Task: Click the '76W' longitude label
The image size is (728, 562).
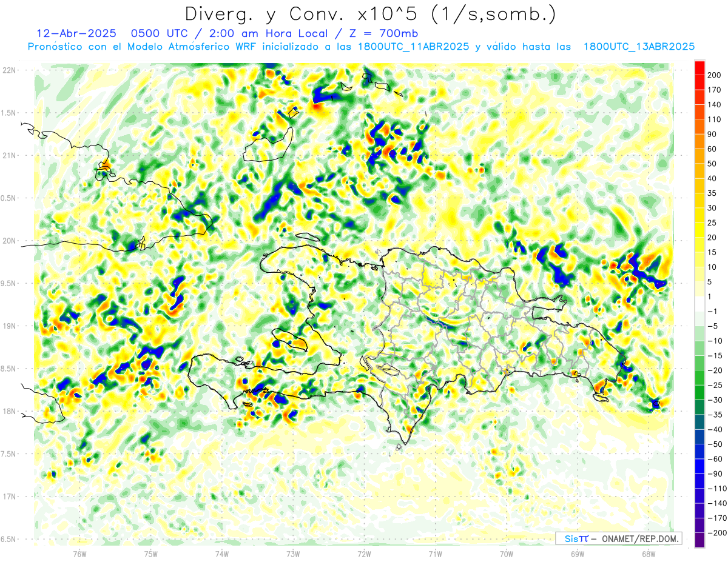Action: [x=80, y=554]
